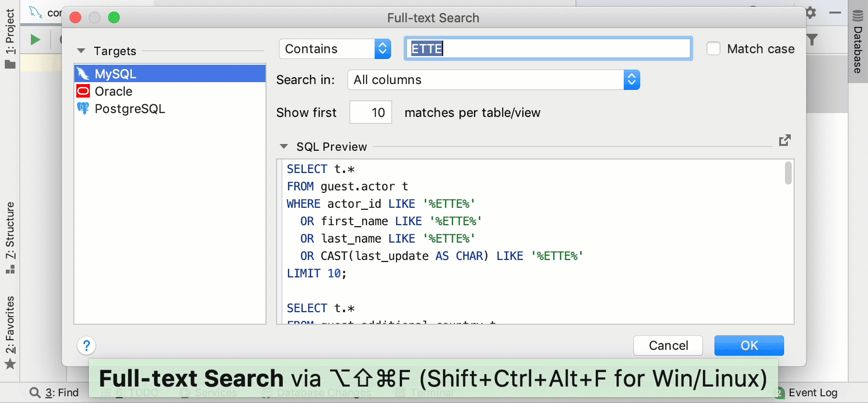The height and width of the screenshot is (403, 868).
Task: Open SQL preview in external editor icon
Action: [x=784, y=141]
